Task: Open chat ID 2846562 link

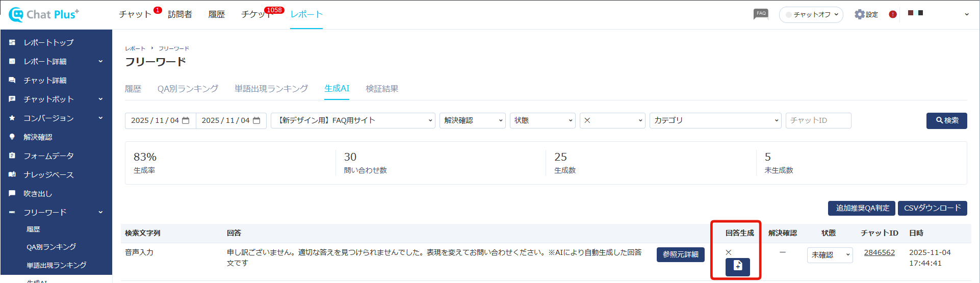Action: (x=879, y=252)
